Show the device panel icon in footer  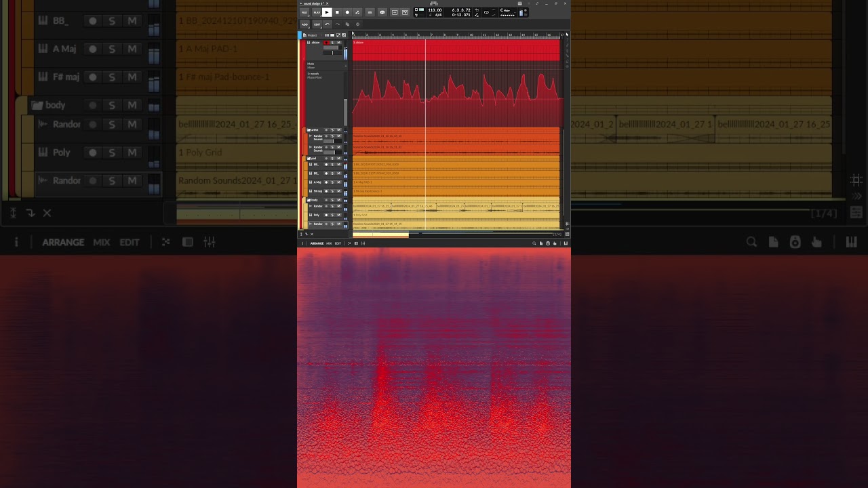point(356,243)
